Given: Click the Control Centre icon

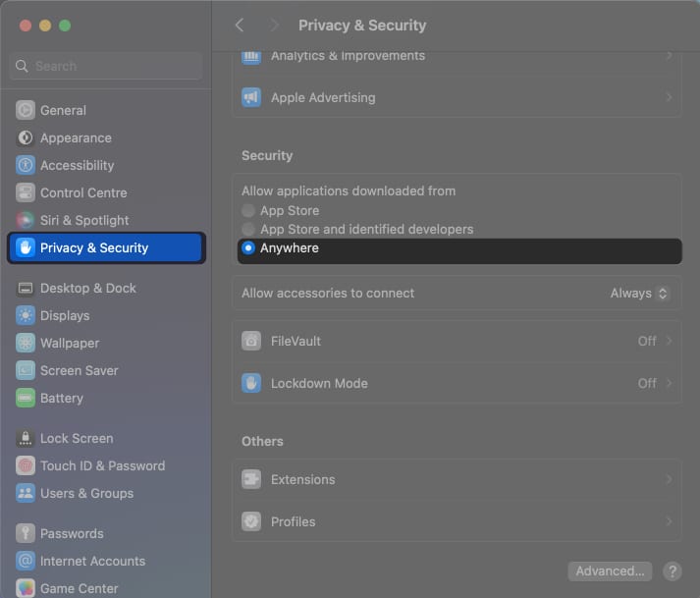Looking at the screenshot, I should (x=26, y=192).
